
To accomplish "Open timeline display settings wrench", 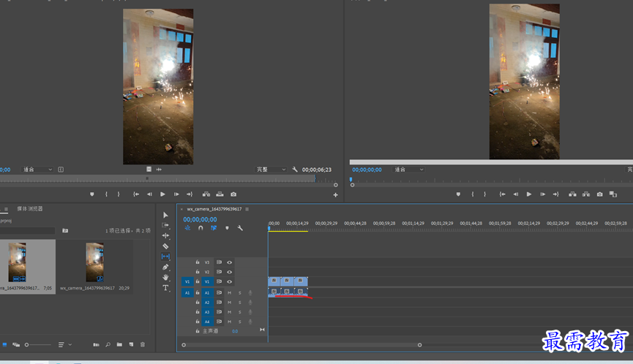I will tap(240, 228).
